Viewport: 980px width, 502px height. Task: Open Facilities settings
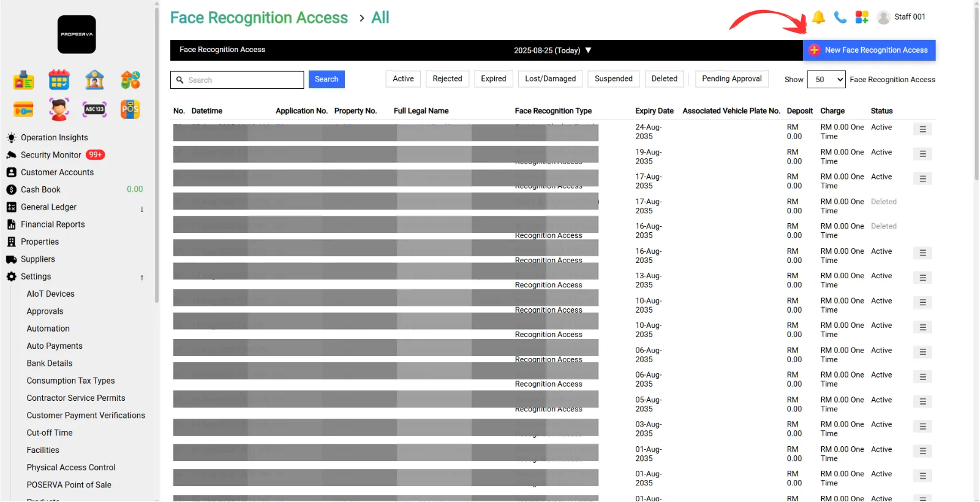(x=43, y=451)
